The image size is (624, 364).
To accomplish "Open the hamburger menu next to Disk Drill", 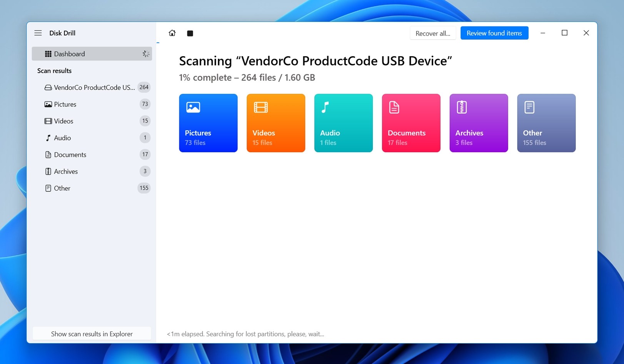I will (x=38, y=33).
